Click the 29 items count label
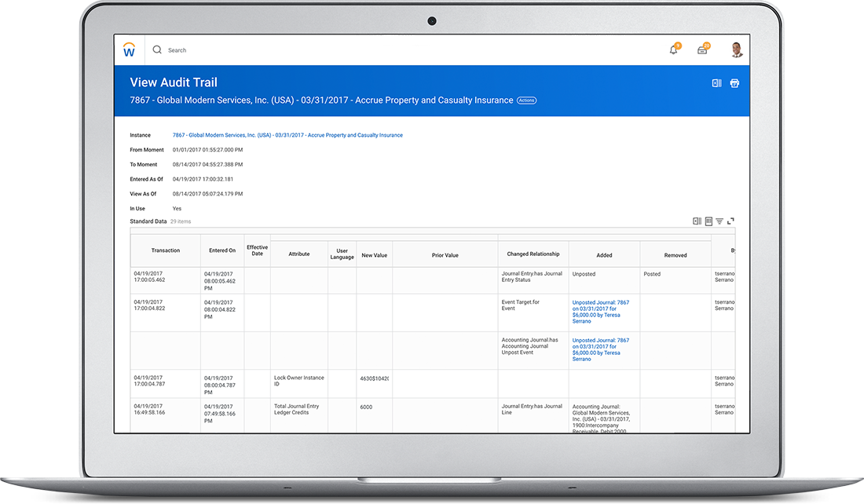Viewport: 864px width, 504px height. (181, 221)
